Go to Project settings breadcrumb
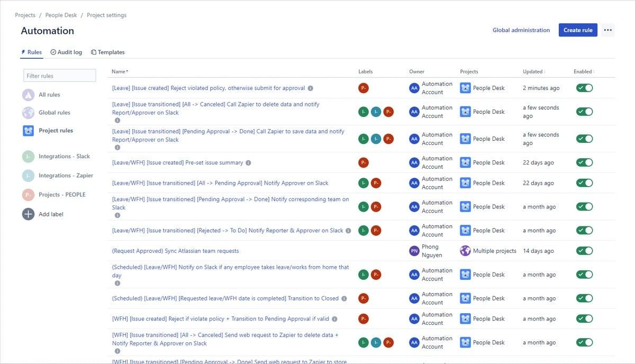 [106, 15]
